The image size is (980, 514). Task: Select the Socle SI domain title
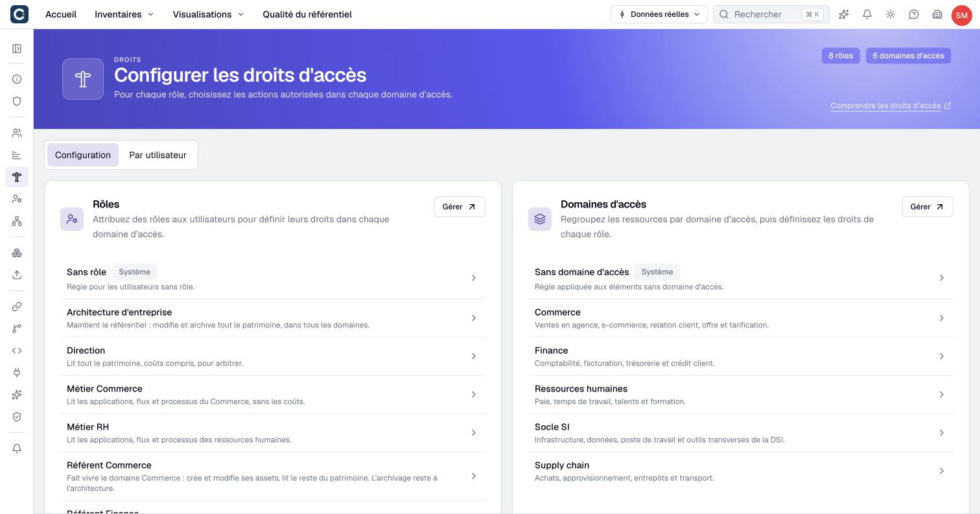pyautogui.click(x=552, y=427)
